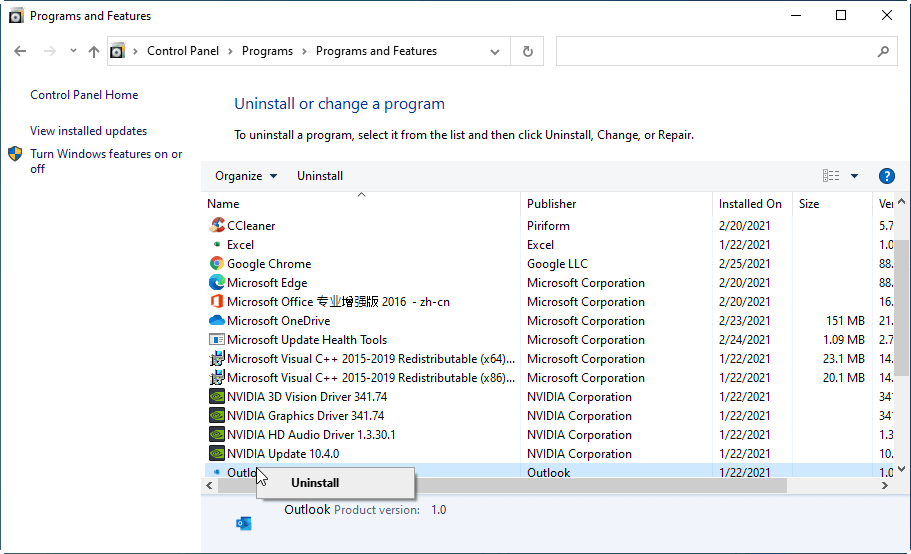
Task: Choose Uninstall from the context menu
Action: 335,483
